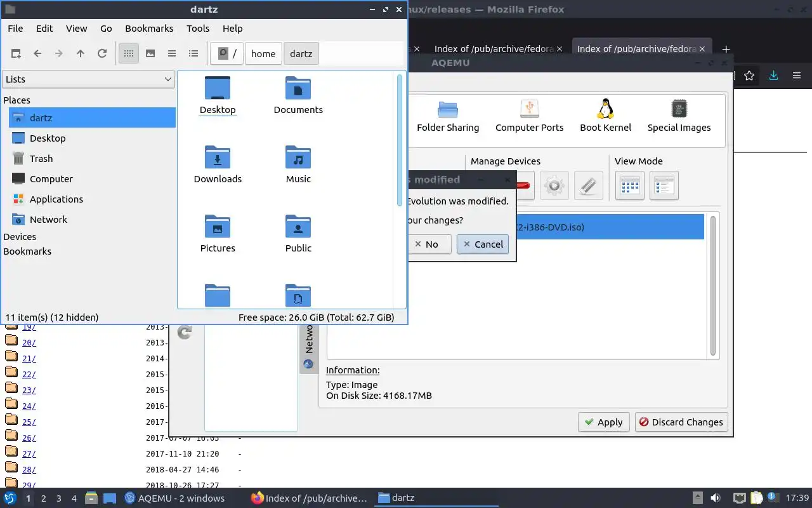
Task: Open the Bookmarks menu
Action: pyautogui.click(x=149, y=29)
